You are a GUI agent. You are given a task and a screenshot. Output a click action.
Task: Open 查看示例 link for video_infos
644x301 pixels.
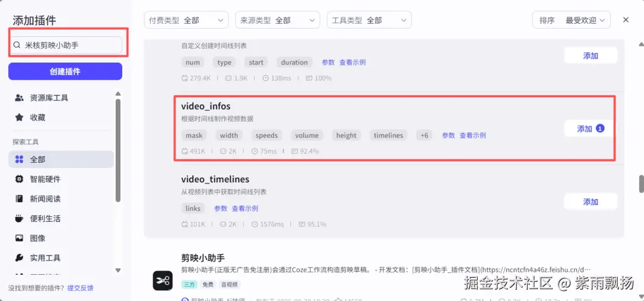pos(473,135)
